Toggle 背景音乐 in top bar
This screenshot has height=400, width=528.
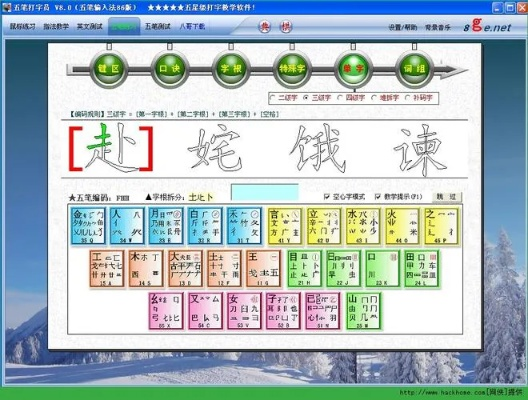pyautogui.click(x=438, y=27)
